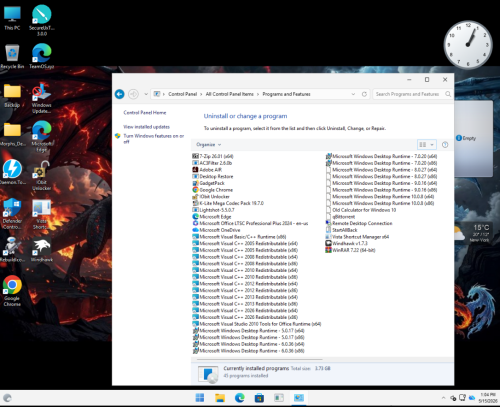Click the horizontal scrollbar under program list
Image resolution: width=500 pixels, height=407 pixels.
(x=260, y=360)
